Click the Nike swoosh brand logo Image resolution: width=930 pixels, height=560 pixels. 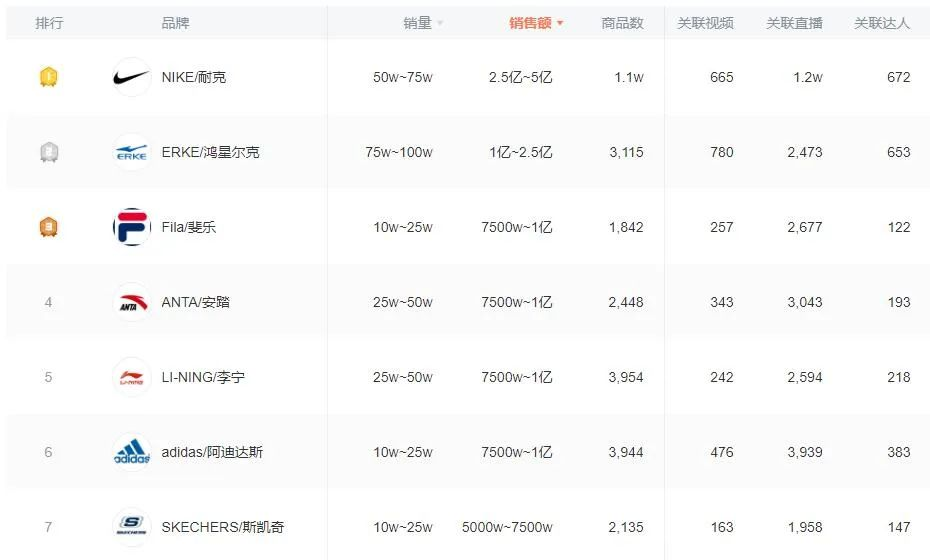pos(132,77)
